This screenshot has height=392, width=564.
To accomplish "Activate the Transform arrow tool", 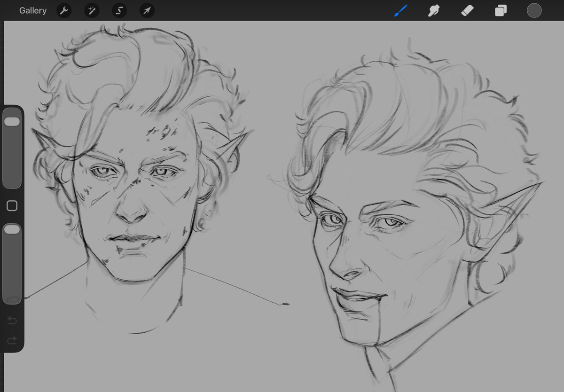I will 147,11.
